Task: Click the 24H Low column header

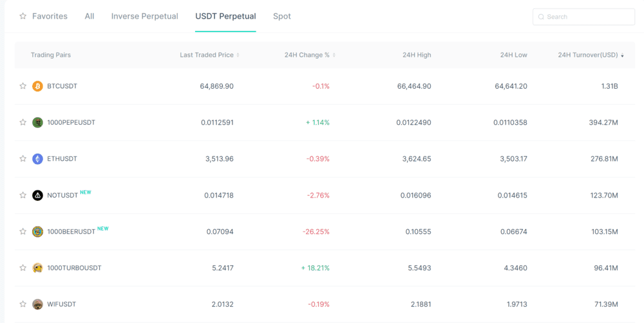Action: coord(514,55)
